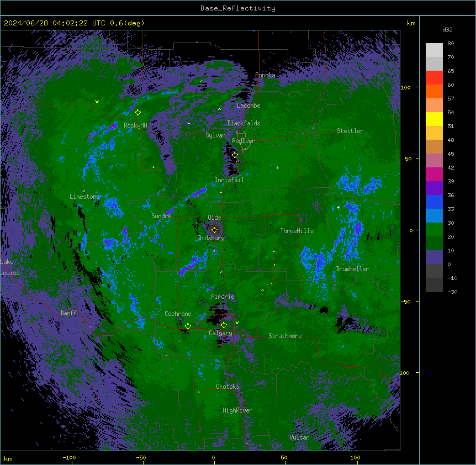Select the Calgary label
476x465 pixels.
(x=220, y=333)
